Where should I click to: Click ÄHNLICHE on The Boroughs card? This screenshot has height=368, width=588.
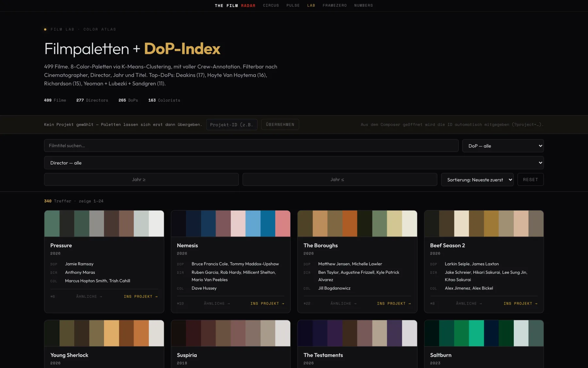(x=343, y=304)
